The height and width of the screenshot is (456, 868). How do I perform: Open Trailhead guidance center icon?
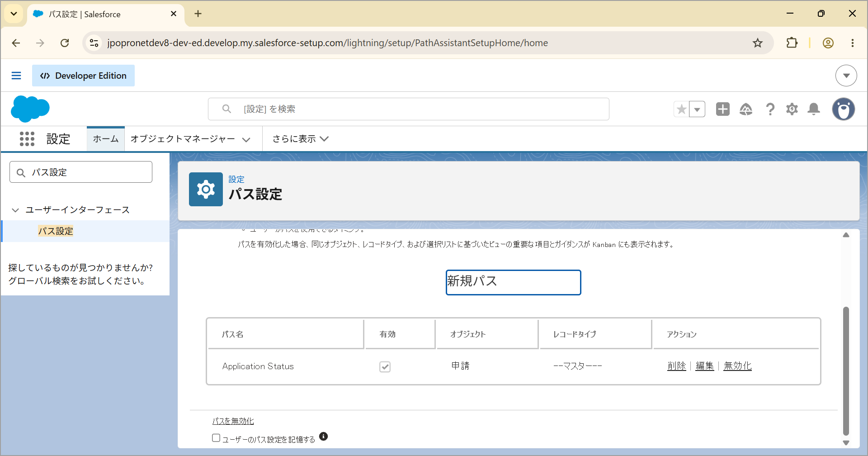click(746, 109)
